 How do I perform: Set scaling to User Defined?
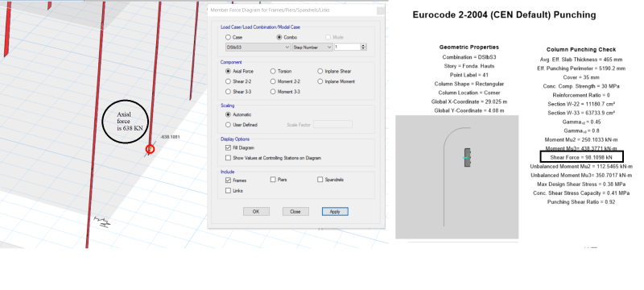[x=229, y=125]
